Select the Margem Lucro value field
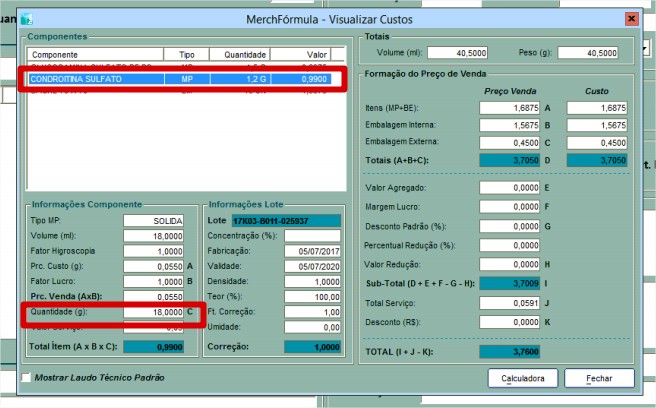The height and width of the screenshot is (408, 656). pos(510,206)
